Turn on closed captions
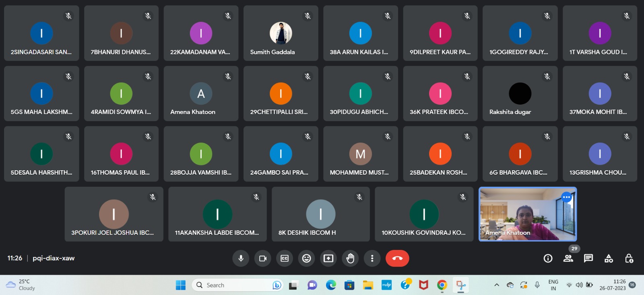 pyautogui.click(x=285, y=258)
